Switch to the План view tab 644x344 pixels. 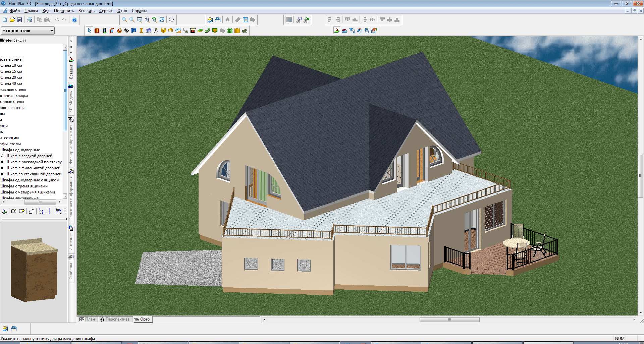point(87,319)
